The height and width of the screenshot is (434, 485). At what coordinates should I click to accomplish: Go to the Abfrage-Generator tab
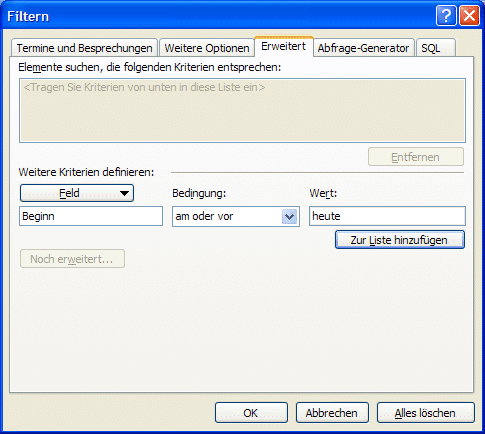pyautogui.click(x=363, y=48)
